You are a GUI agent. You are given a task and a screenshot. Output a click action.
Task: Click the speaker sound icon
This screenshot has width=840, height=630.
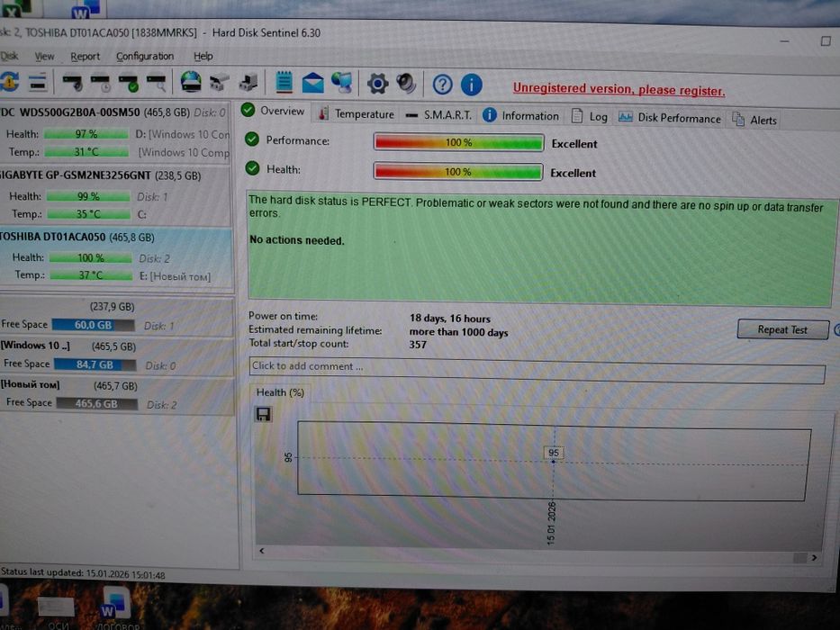click(x=406, y=84)
